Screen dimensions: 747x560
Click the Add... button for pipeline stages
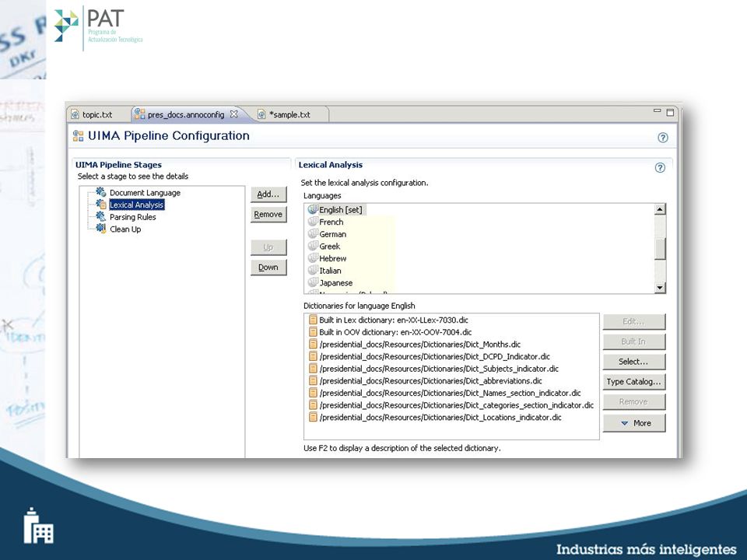coord(268,194)
